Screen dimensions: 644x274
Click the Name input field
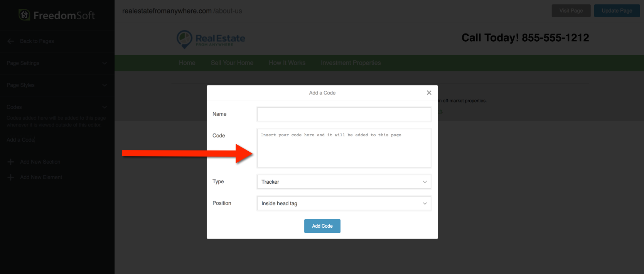click(344, 114)
